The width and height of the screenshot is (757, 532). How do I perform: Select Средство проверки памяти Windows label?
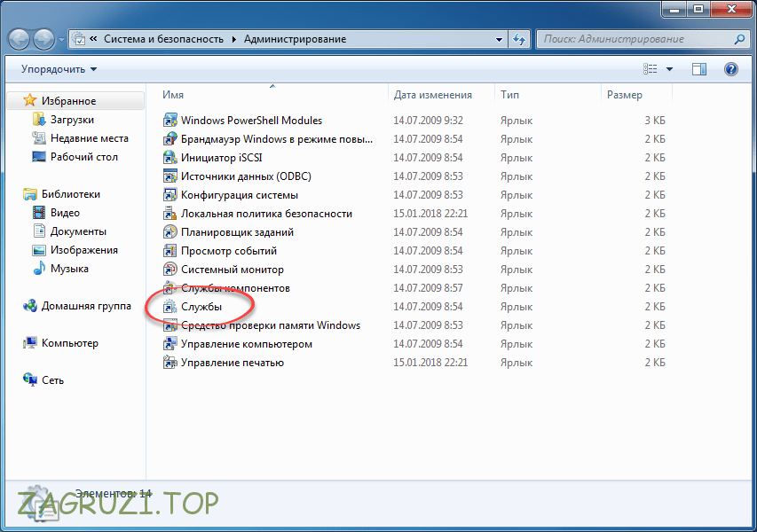(271, 325)
